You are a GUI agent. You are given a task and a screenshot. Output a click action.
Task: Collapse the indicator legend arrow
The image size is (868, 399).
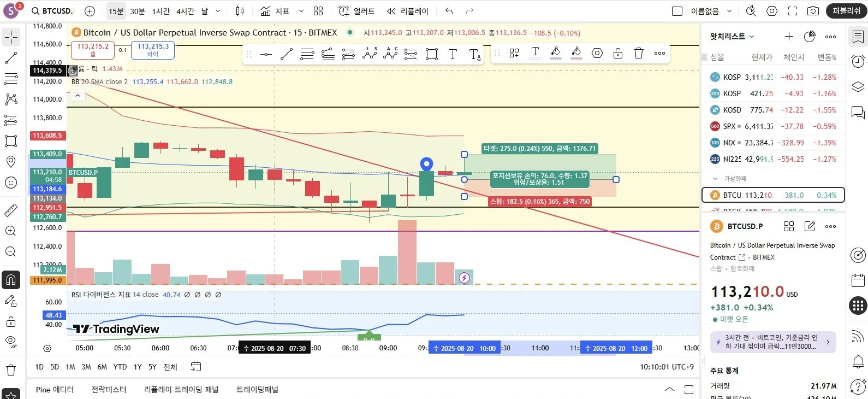(78, 96)
